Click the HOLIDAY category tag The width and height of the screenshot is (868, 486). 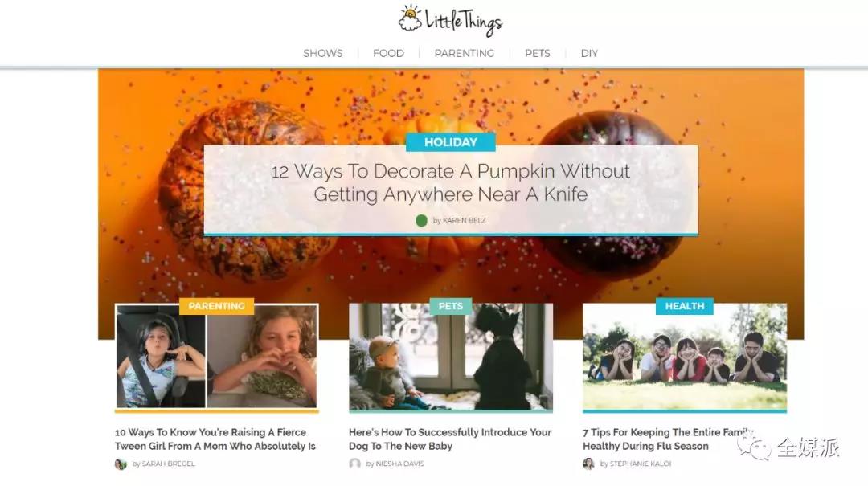click(x=451, y=142)
